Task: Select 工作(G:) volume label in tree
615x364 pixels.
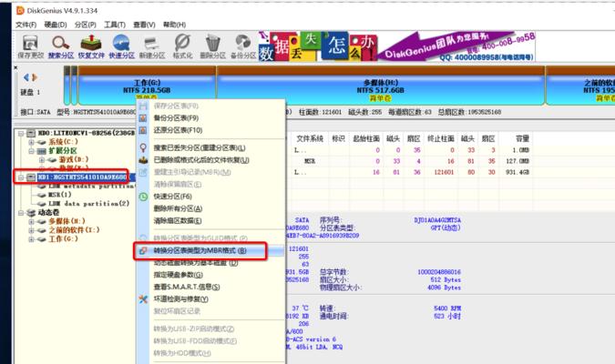Action: point(63,238)
